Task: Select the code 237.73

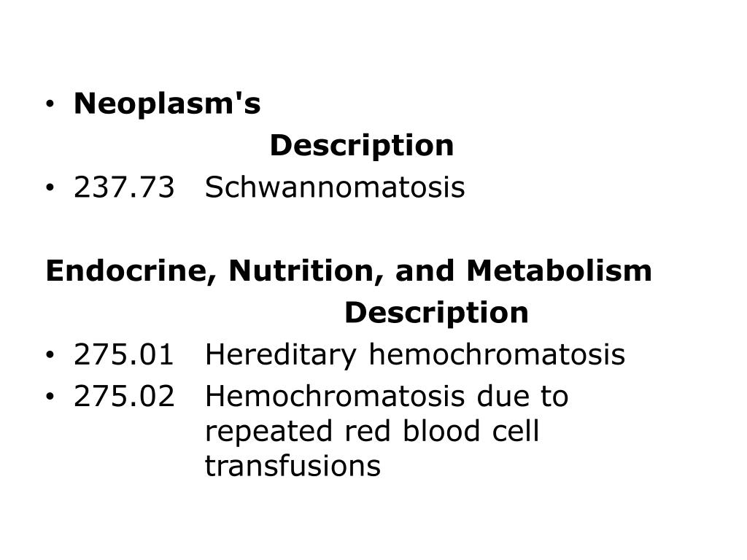Action: (x=124, y=187)
